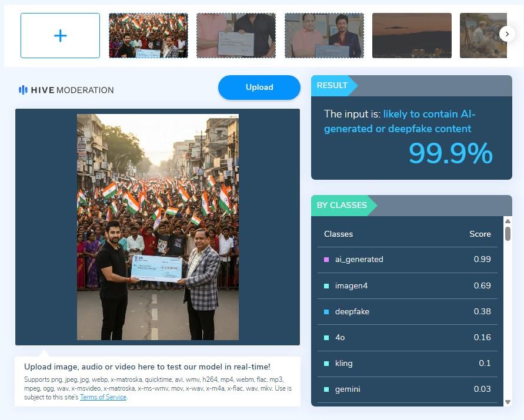The height and width of the screenshot is (420, 524).
Task: Click the classes list scrollbar thumb
Action: click(x=508, y=233)
